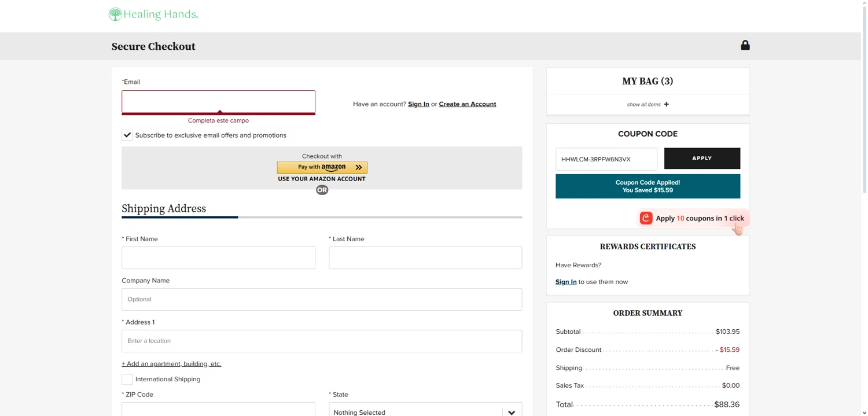The height and width of the screenshot is (416, 868).
Task: Apply the coupon code
Action: pyautogui.click(x=702, y=159)
